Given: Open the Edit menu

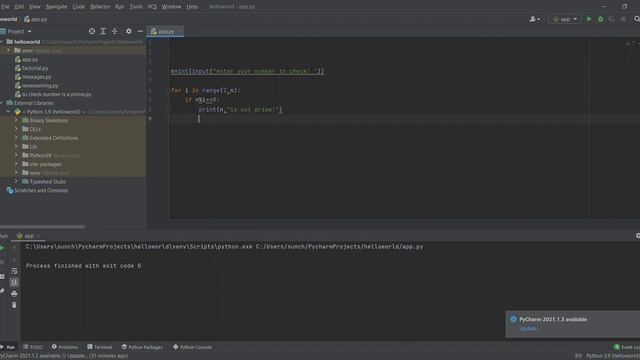Looking at the screenshot, I should [x=19, y=7].
